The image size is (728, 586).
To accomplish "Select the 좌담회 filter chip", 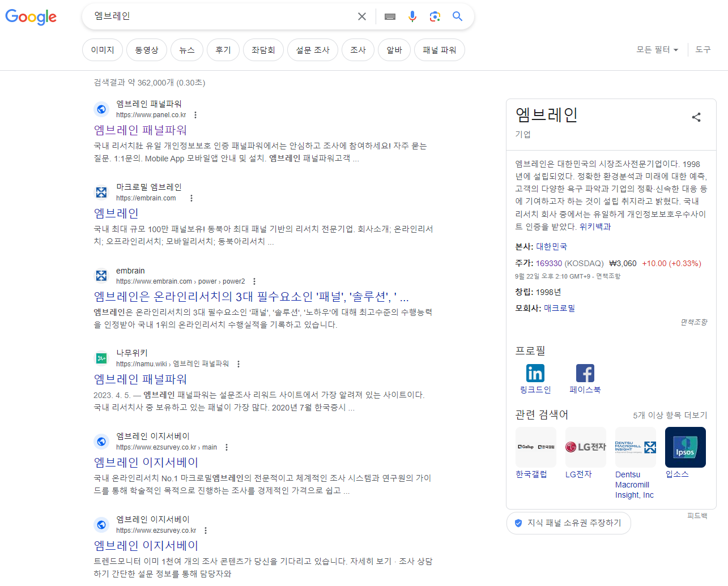I will 263,50.
